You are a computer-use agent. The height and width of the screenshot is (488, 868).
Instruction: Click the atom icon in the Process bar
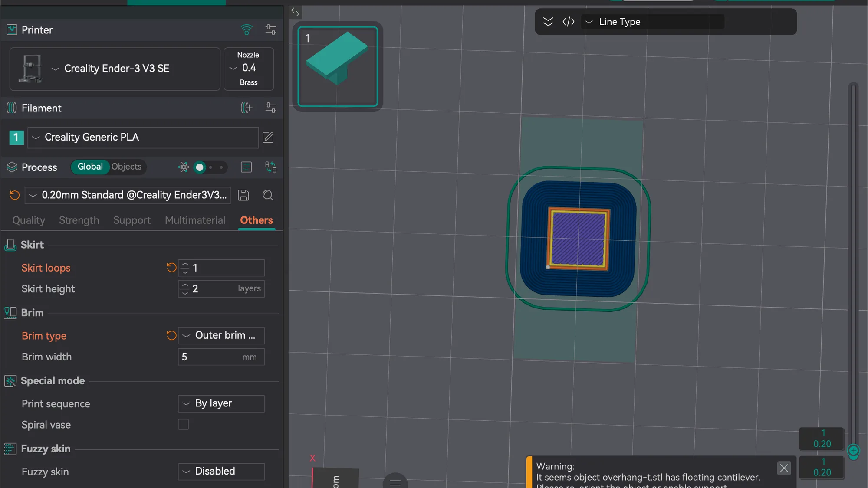184,167
